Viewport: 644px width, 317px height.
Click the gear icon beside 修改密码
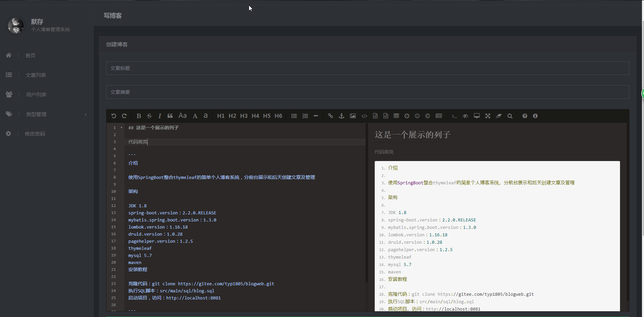pyautogui.click(x=8, y=134)
